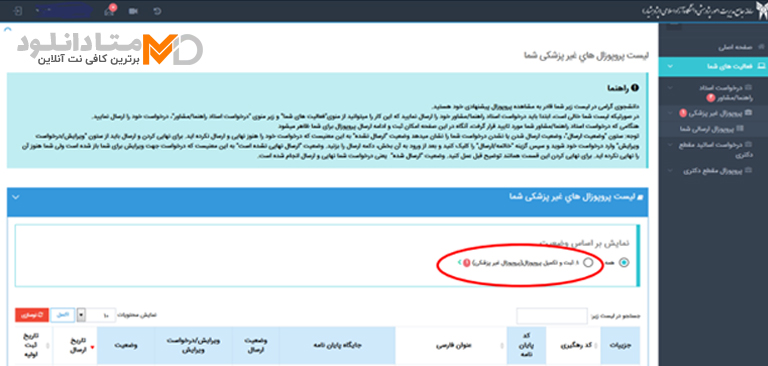Click the laptop icon beside فعالیت های شما
Viewport: 768px width, 366px height.
pos(760,66)
